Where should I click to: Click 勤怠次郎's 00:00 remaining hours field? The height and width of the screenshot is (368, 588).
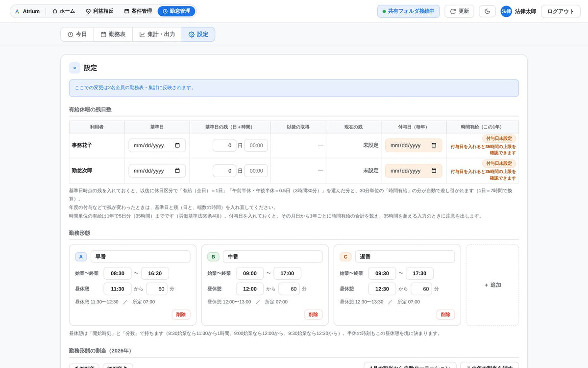(256, 171)
